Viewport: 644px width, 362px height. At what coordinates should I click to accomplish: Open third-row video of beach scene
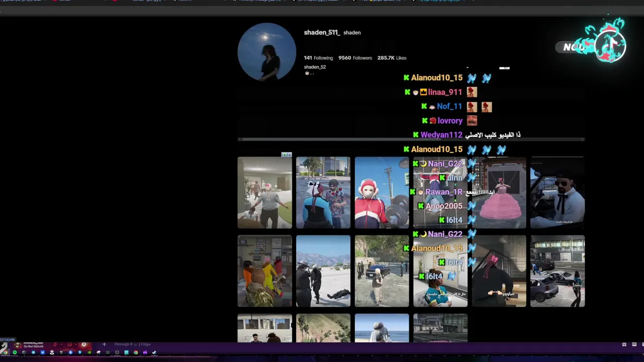pyautogui.click(x=382, y=328)
